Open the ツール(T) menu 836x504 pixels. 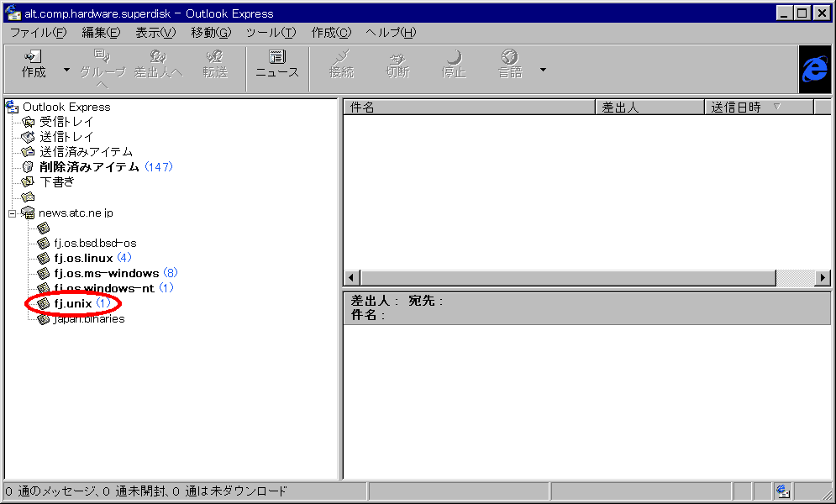point(271,33)
